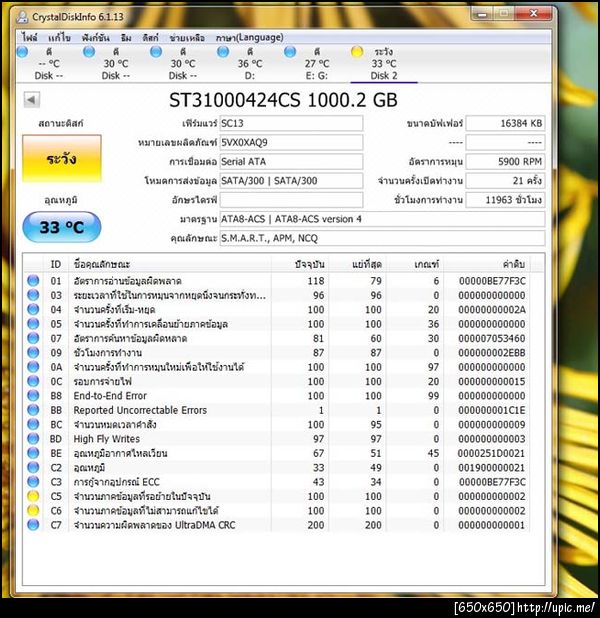This screenshot has height=618, width=600.
Task: Click the blue status icon of attribute BE
Action: tap(33, 453)
